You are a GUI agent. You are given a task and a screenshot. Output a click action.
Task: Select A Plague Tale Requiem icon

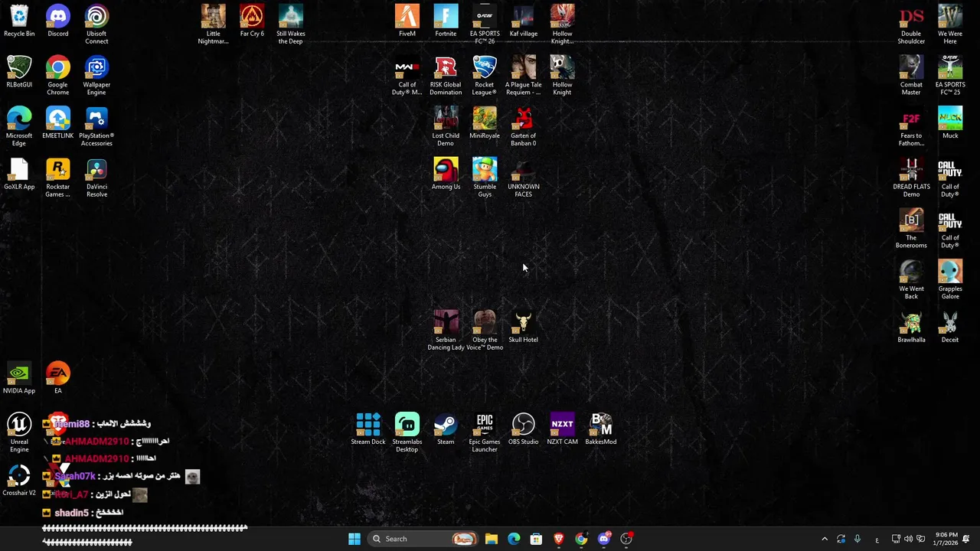[524, 76]
